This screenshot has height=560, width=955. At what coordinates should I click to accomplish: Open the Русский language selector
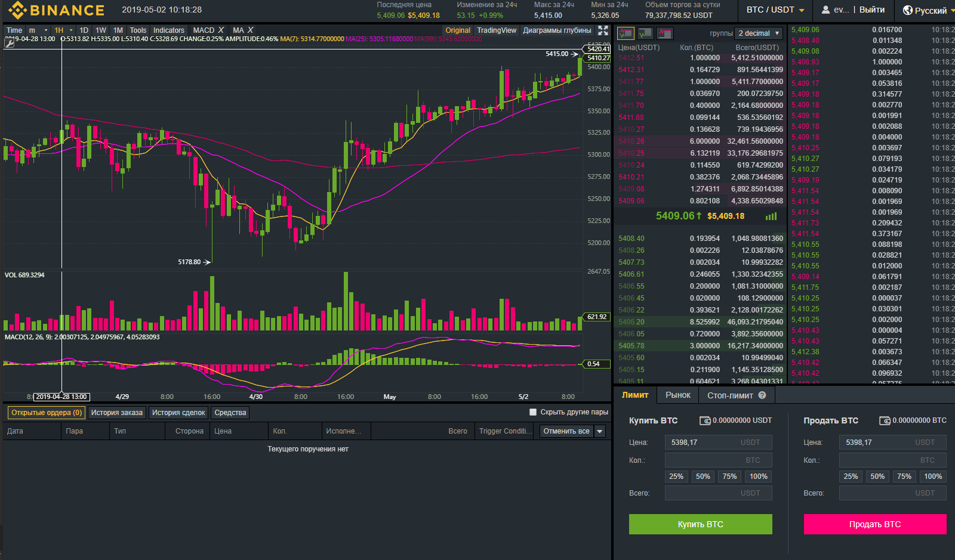[x=930, y=11]
